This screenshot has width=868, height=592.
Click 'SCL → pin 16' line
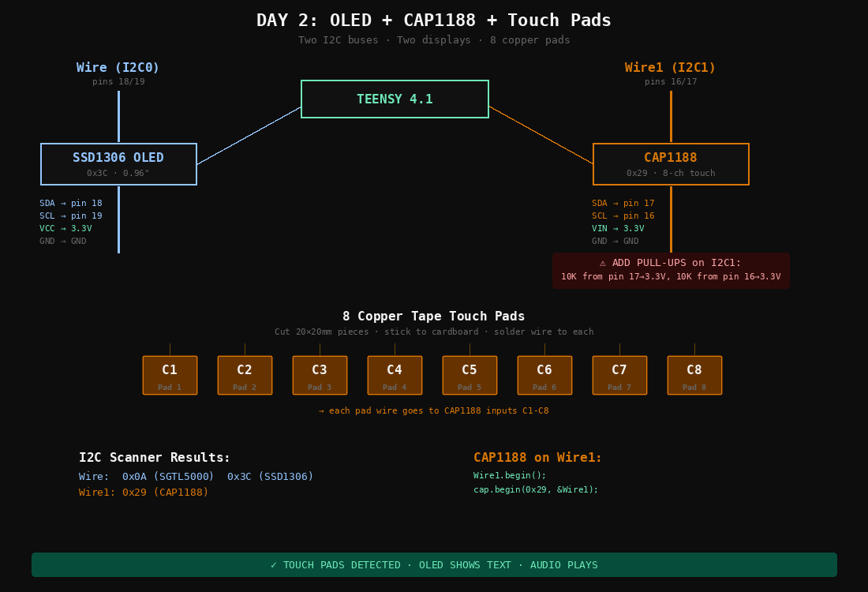[x=623, y=216]
